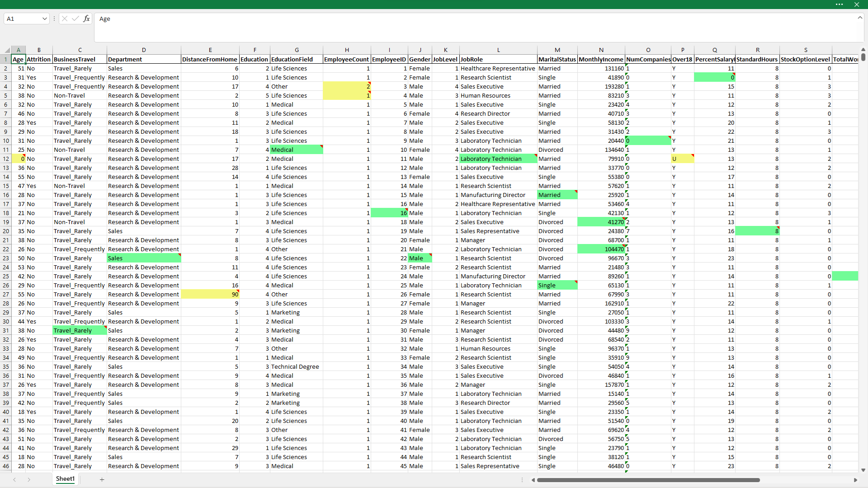Click green Single cell in row 26
This screenshot has width=868, height=488.
point(557,285)
